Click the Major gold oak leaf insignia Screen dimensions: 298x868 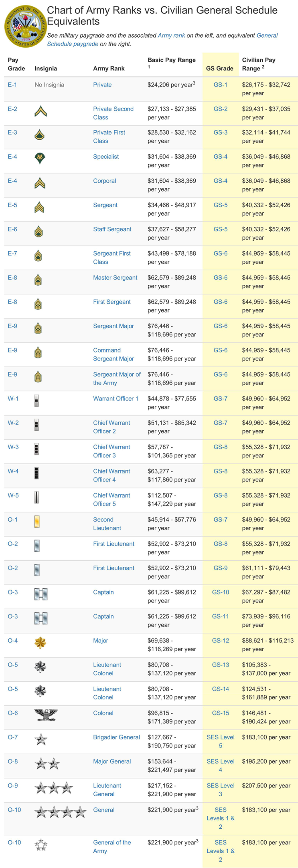40,642
